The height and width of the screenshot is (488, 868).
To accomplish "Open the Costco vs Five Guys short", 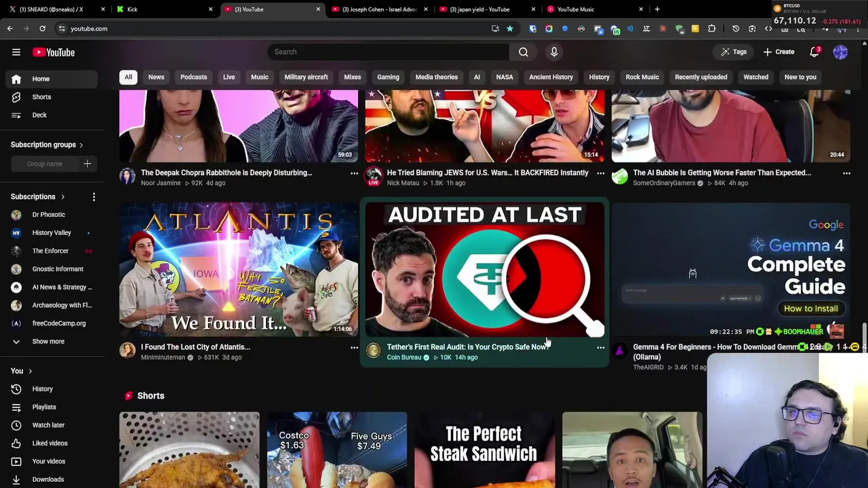I will point(337,450).
